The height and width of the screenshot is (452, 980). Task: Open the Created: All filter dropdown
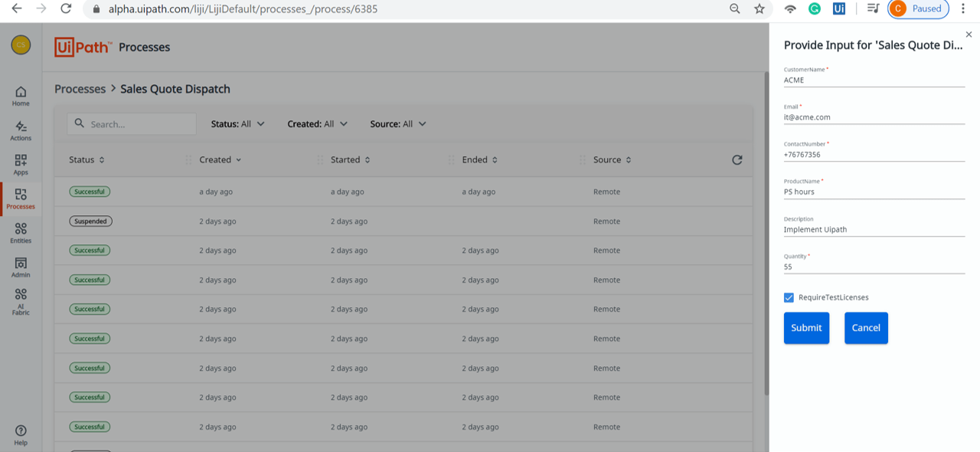(318, 124)
